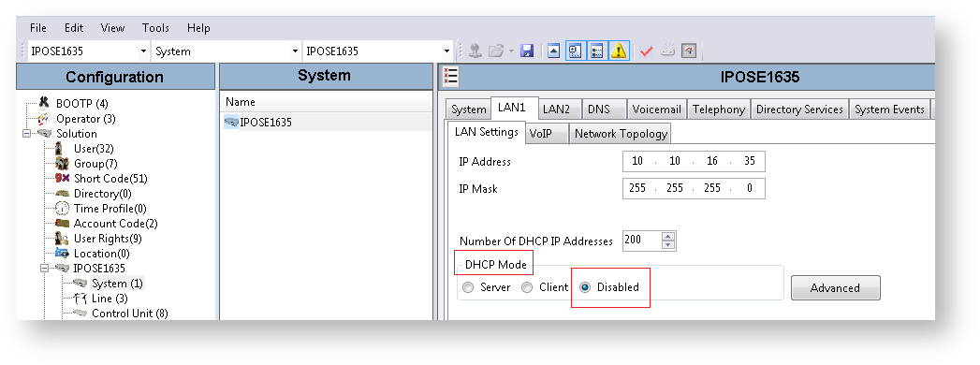The height and width of the screenshot is (365, 980).
Task: Click the Line (3) icon
Action: 80,299
